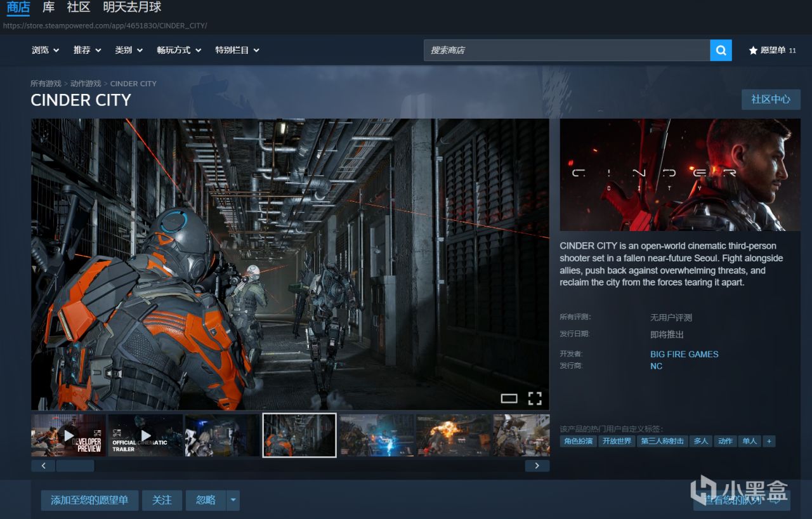The height and width of the screenshot is (519, 812).
Task: Switch to the 库 tab
Action: 49,8
